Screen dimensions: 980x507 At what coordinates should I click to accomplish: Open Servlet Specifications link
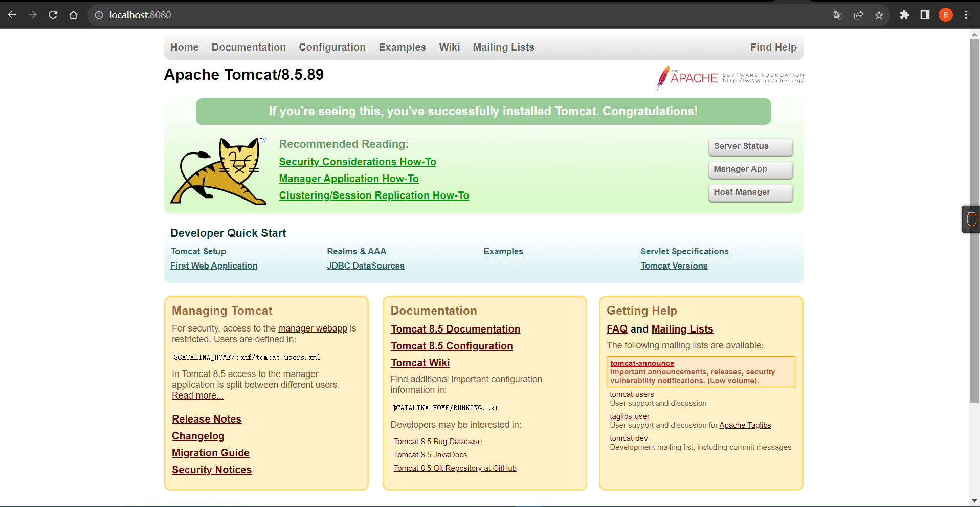click(684, 251)
